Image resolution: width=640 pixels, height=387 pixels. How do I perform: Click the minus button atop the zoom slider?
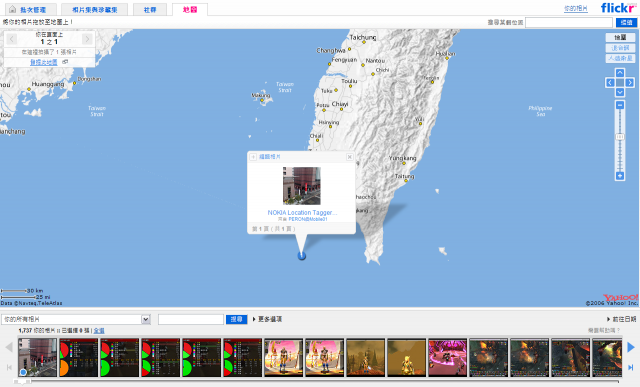tap(620, 105)
